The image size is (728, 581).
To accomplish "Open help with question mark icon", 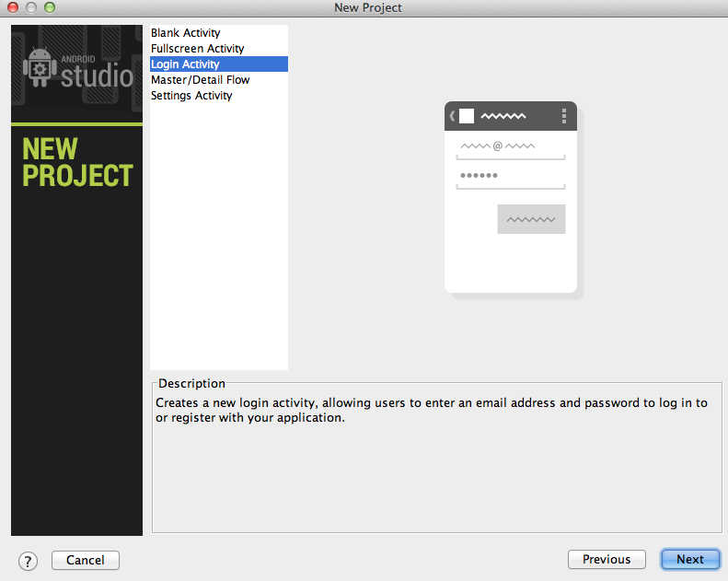I will coord(28,561).
